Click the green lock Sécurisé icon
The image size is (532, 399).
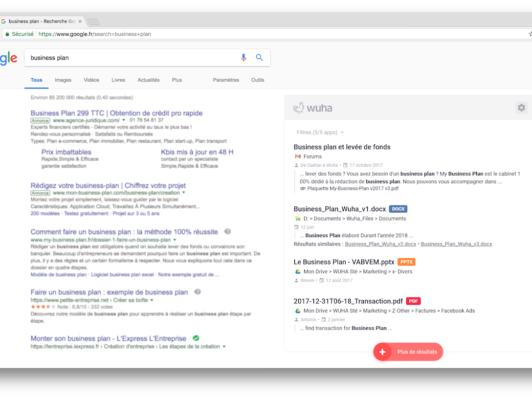coord(7,34)
